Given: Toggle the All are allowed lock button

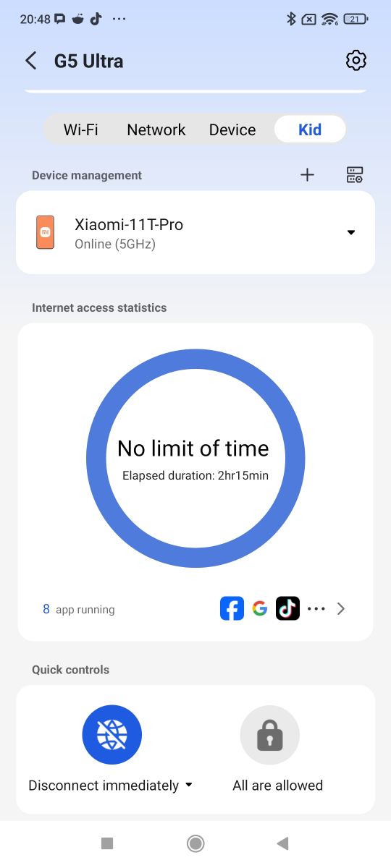Looking at the screenshot, I should (x=269, y=735).
